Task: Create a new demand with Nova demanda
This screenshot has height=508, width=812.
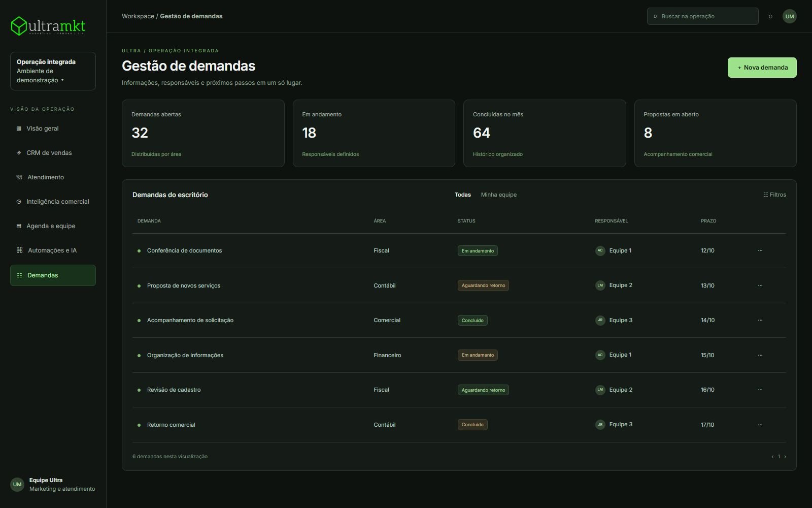Action: [x=762, y=68]
